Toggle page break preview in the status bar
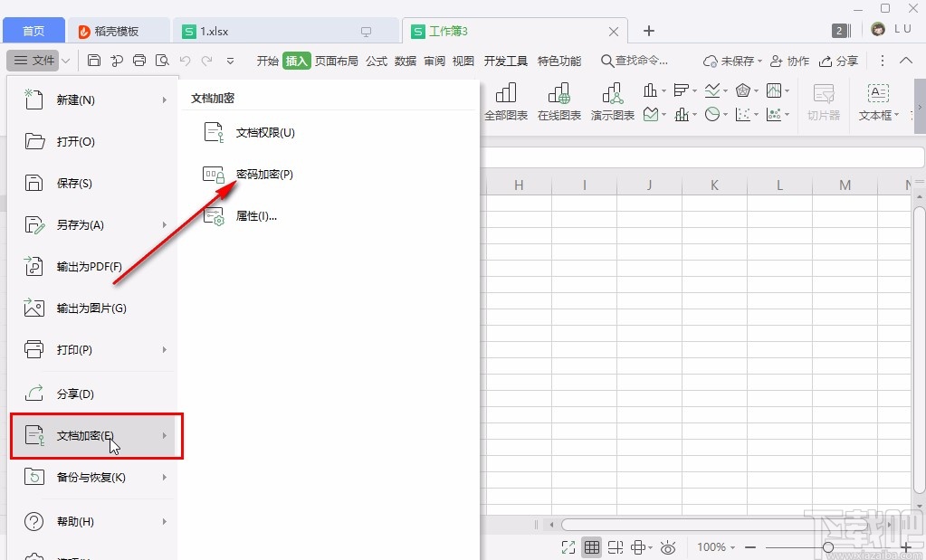This screenshot has height=560, width=926. pyautogui.click(x=615, y=546)
